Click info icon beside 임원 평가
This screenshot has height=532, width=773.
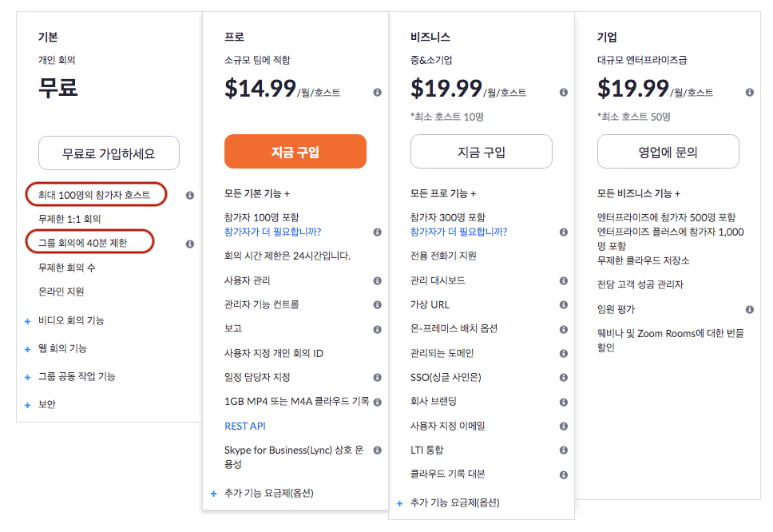click(x=750, y=309)
